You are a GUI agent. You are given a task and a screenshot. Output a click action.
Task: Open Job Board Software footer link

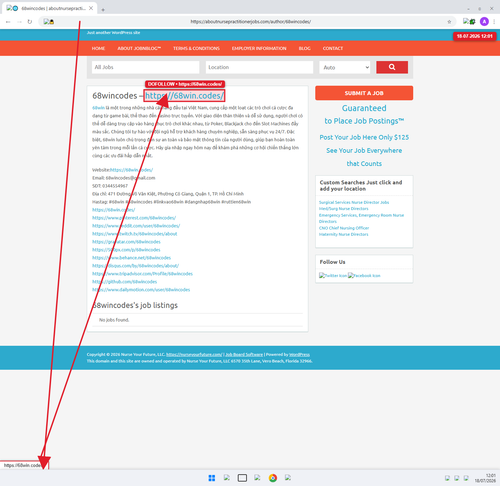click(x=244, y=354)
